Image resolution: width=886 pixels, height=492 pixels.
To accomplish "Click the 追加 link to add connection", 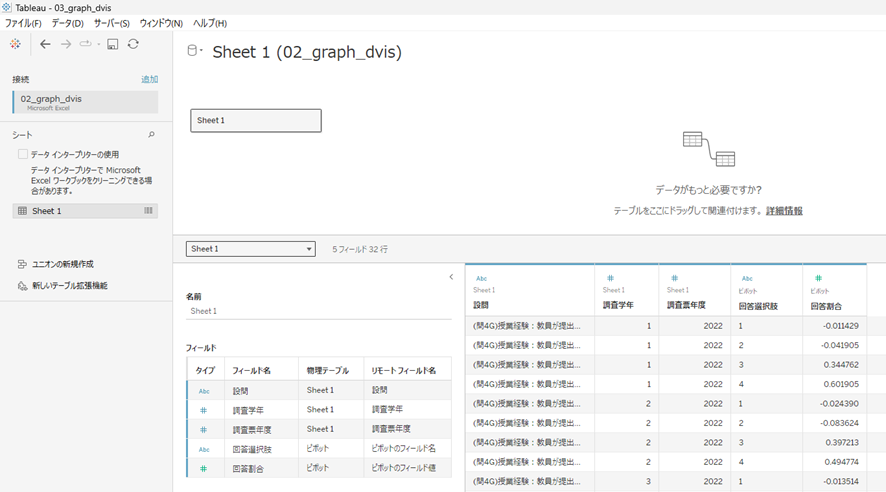I will pyautogui.click(x=149, y=80).
